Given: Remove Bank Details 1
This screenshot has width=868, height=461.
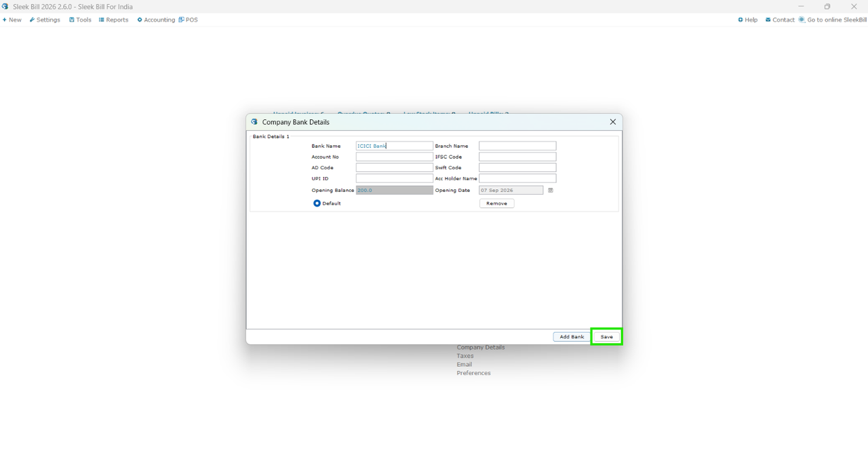Looking at the screenshot, I should coord(497,203).
